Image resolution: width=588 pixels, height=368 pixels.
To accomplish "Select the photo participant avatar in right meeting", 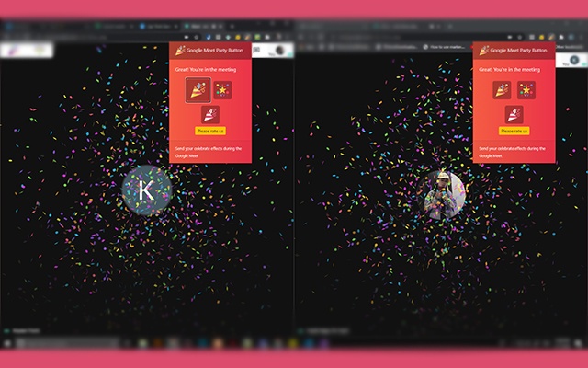I will pyautogui.click(x=443, y=195).
